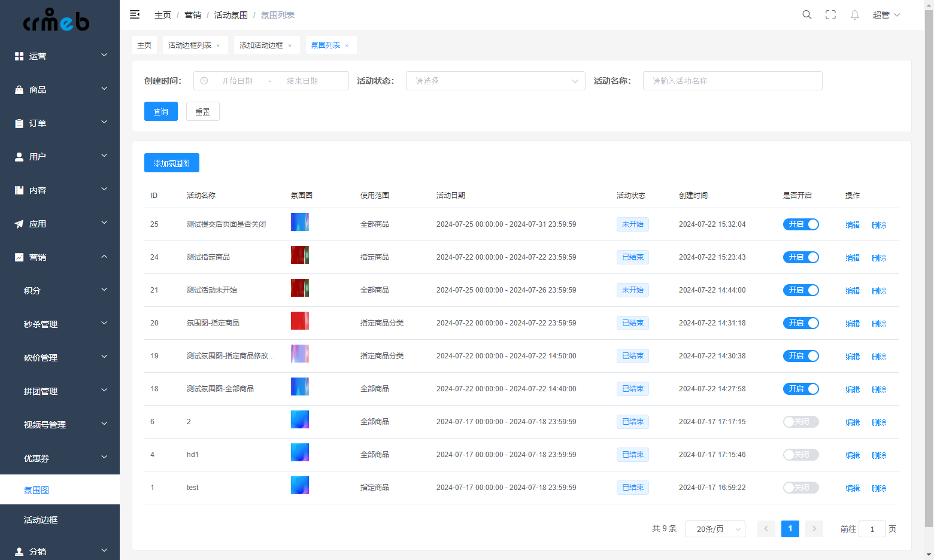Screen dimensions: 934x560
Task: Click the 运营 grid icon in sidebar
Action: tap(19, 56)
